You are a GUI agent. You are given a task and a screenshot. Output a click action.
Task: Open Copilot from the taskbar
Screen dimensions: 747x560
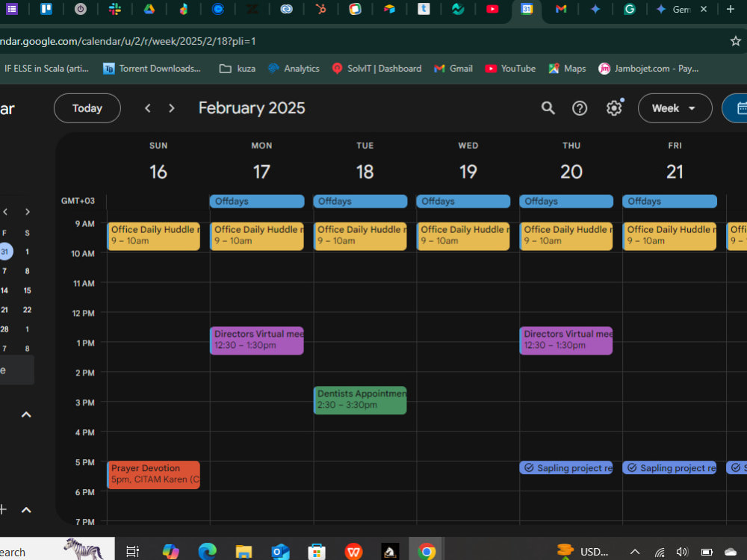[x=170, y=552]
